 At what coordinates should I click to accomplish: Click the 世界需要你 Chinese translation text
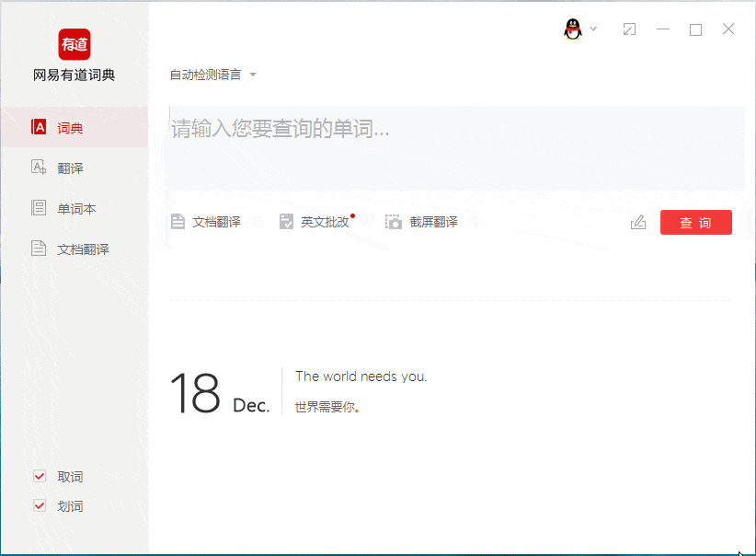tap(327, 407)
